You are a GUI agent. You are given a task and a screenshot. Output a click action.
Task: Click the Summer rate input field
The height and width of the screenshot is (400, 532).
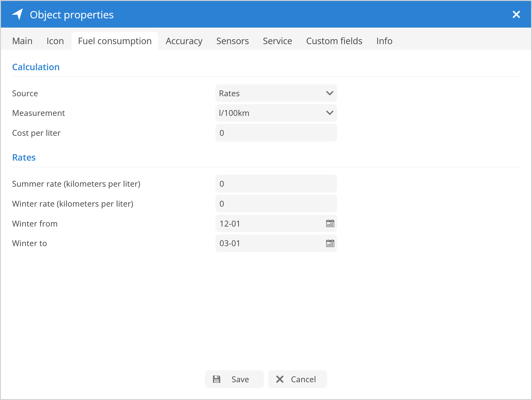coord(276,184)
